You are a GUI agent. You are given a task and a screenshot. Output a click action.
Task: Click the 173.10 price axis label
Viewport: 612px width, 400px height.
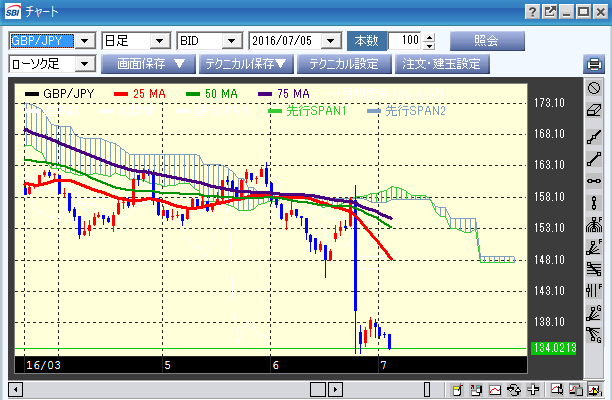549,103
